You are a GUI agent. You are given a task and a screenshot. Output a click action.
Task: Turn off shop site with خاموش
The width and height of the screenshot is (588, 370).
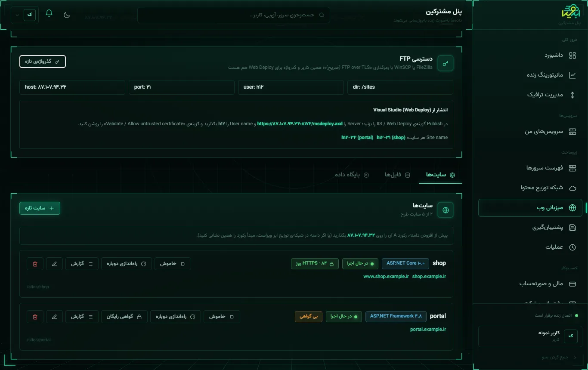click(173, 264)
